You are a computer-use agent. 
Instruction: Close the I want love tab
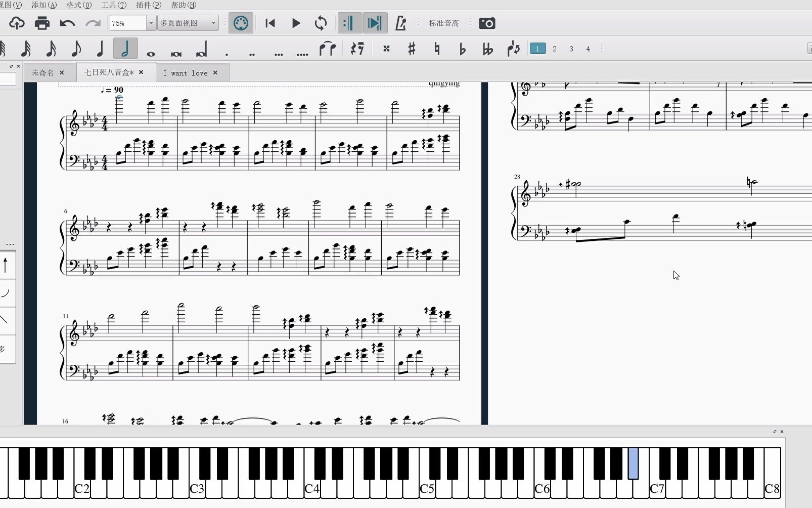click(215, 73)
